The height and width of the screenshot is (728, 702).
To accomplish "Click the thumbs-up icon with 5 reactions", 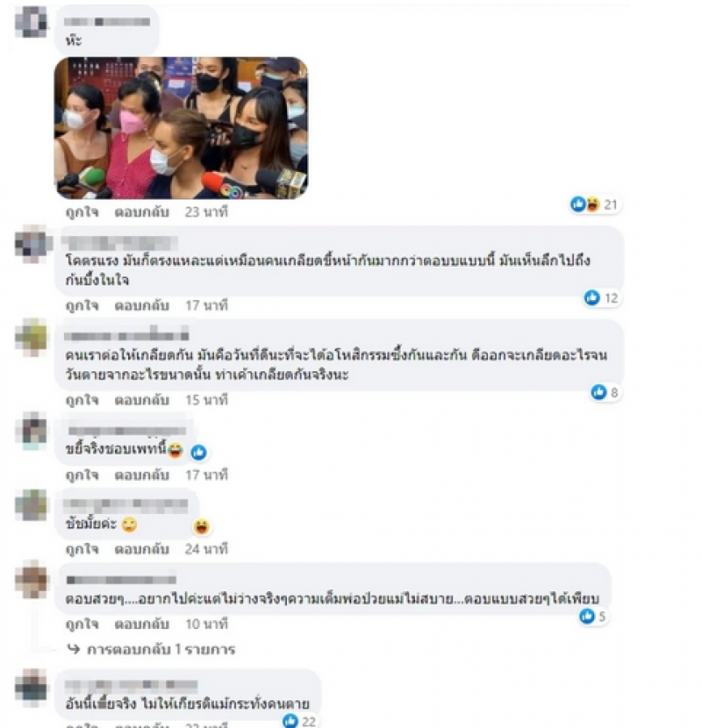I will coord(587,617).
